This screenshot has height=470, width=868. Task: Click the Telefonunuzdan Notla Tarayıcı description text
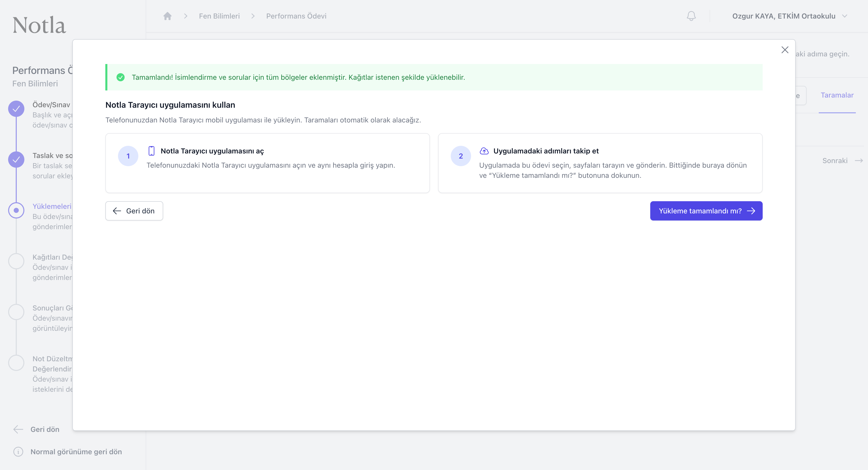coord(263,120)
